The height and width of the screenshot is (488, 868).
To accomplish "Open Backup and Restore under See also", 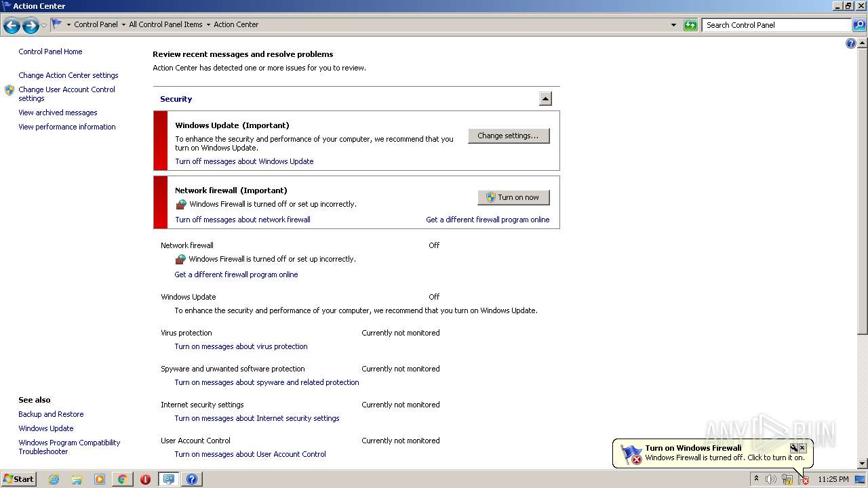I will (x=51, y=414).
